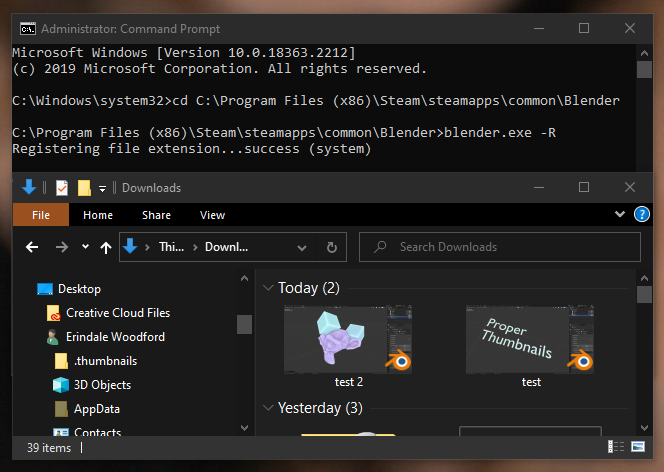Click the blue arrow icon in the address bar
This screenshot has height=472, width=664.
(x=130, y=246)
